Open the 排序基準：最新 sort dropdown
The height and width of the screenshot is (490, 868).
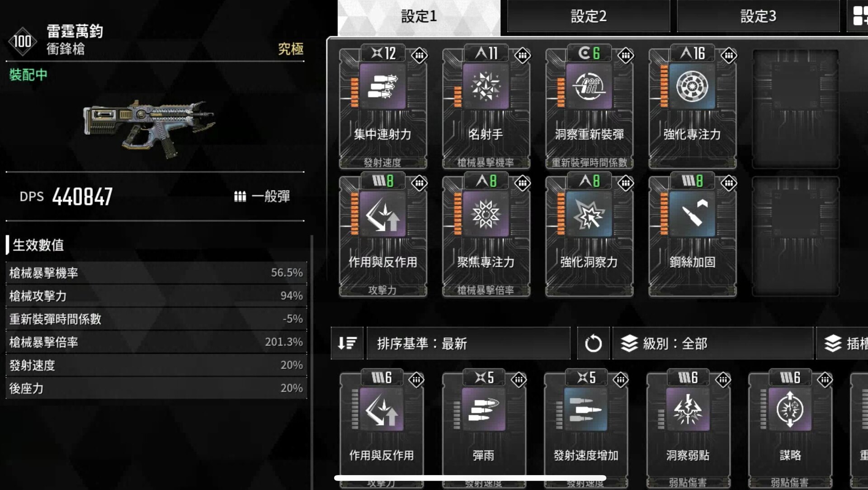(x=468, y=343)
